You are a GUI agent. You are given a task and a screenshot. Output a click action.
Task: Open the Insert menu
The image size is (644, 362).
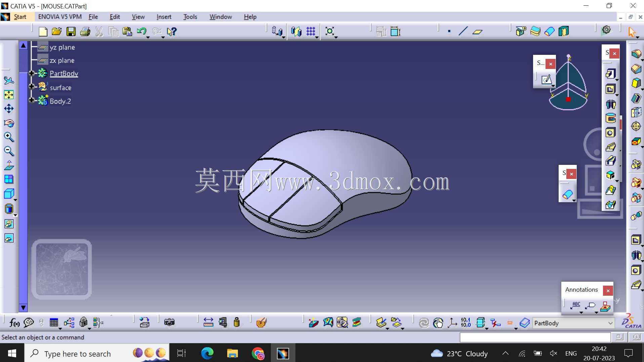[x=164, y=17]
